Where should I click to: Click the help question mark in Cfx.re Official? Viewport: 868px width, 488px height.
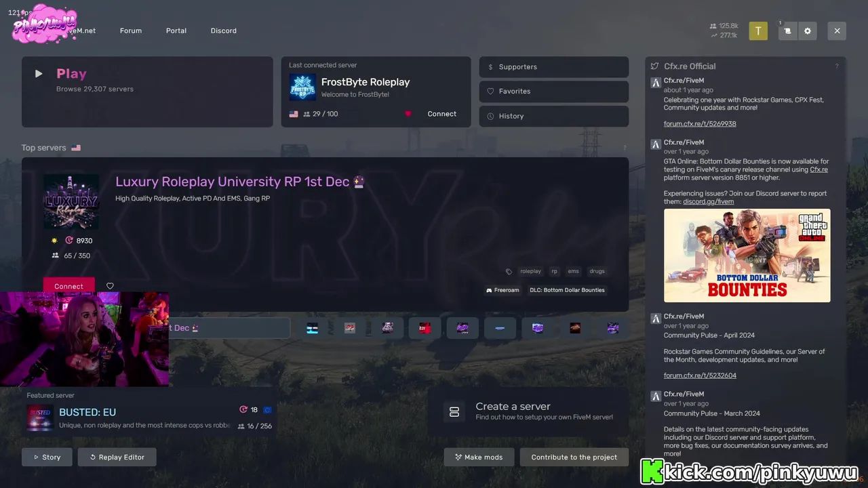837,66
